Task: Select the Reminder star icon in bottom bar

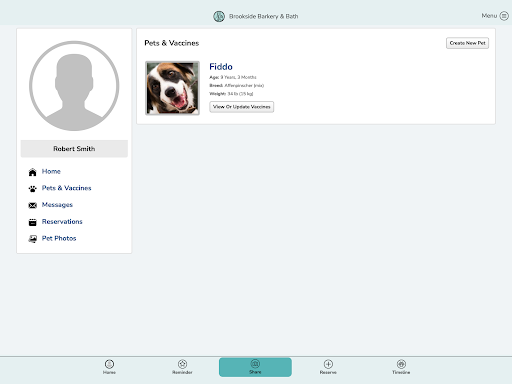Action: coord(182,364)
